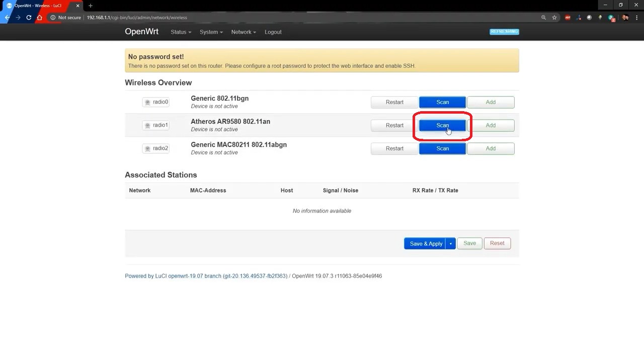Viewport: 644px width, 349px height.
Task: Click the Signal / Noise column header
Action: tap(341, 191)
